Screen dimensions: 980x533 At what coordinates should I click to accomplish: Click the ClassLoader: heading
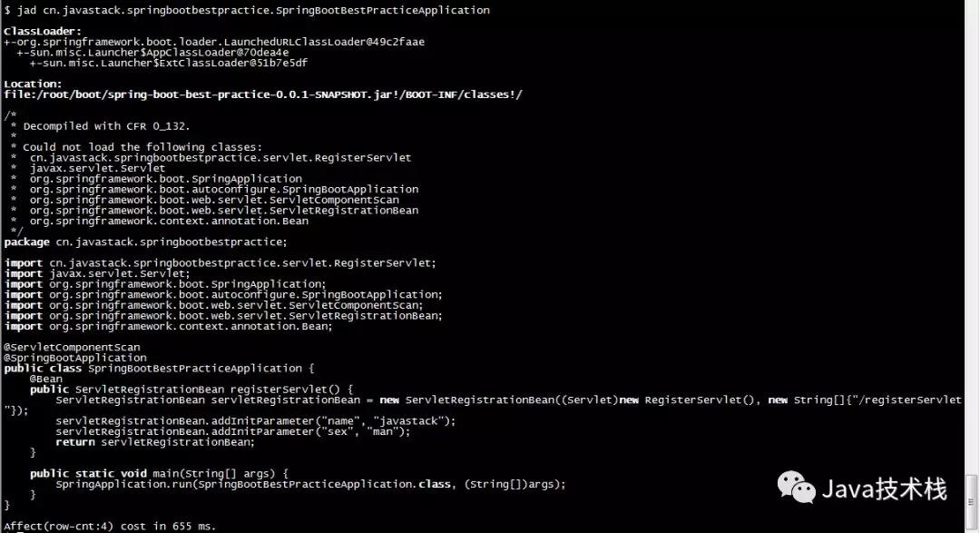[x=43, y=31]
